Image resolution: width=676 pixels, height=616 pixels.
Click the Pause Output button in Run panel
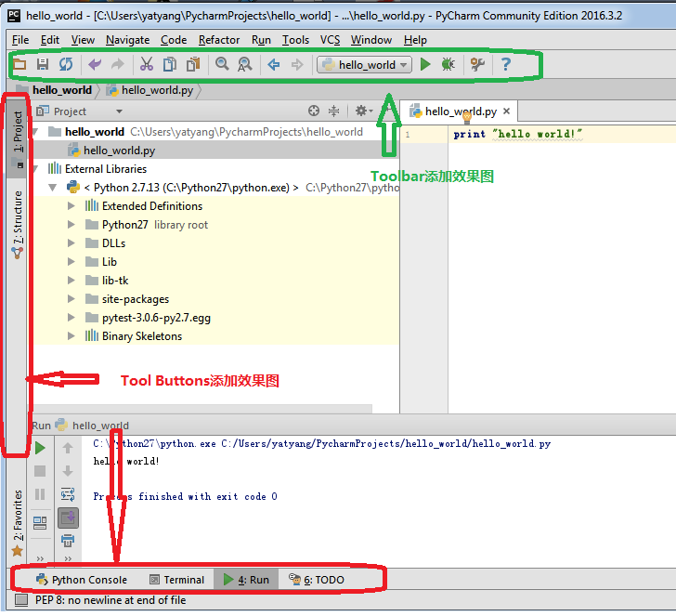pos(40,494)
